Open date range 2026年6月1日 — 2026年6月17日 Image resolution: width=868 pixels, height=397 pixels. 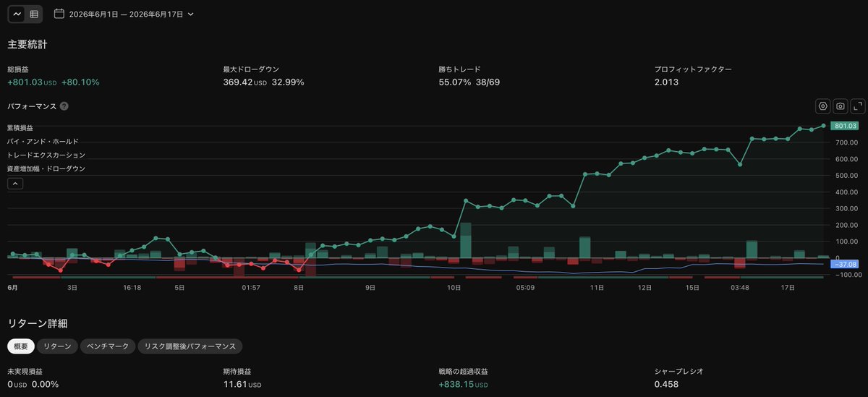[124, 14]
